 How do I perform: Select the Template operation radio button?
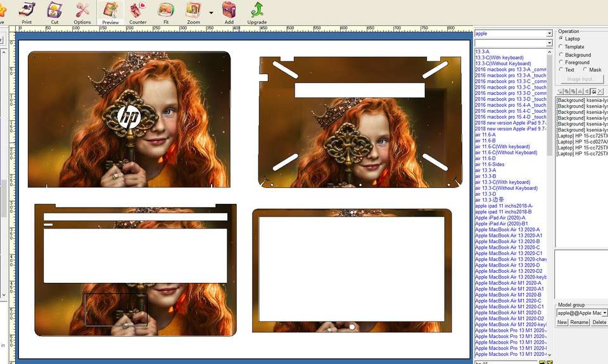coord(562,47)
